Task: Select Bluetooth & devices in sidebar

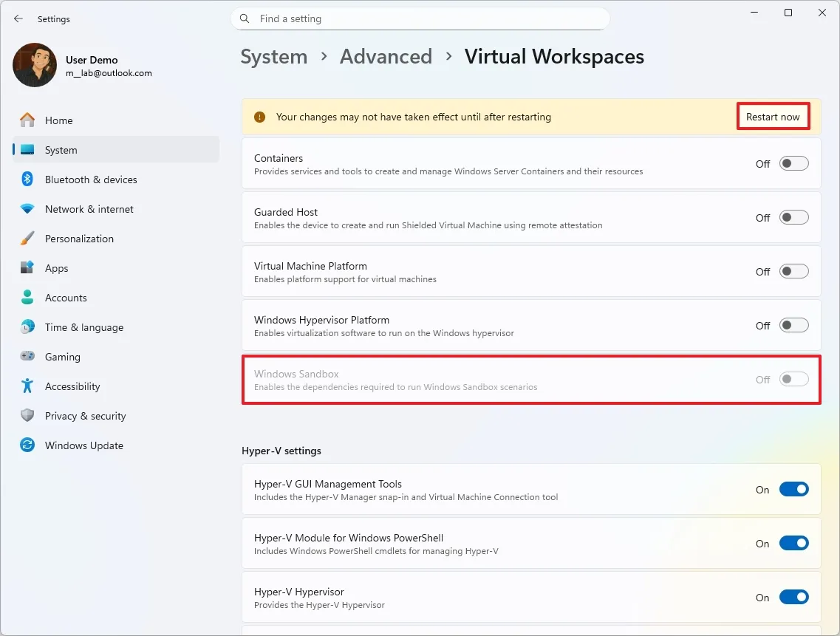Action: point(92,179)
